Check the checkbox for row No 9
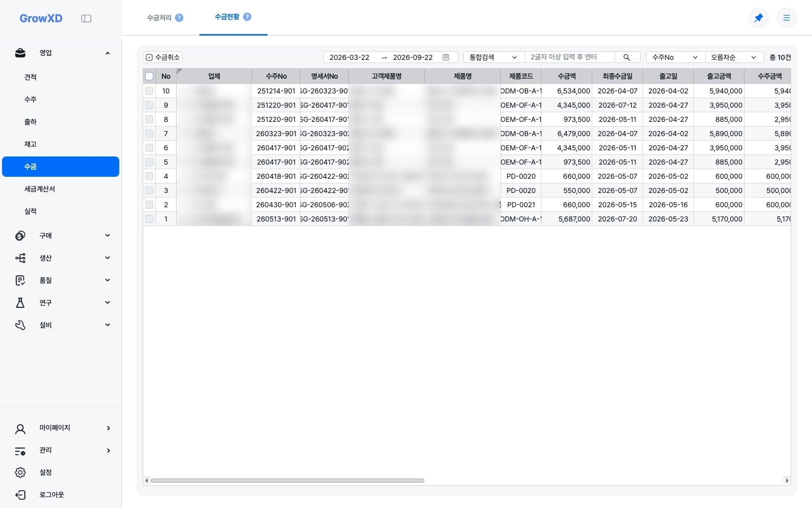Viewport: 812px width, 508px height. (x=149, y=105)
